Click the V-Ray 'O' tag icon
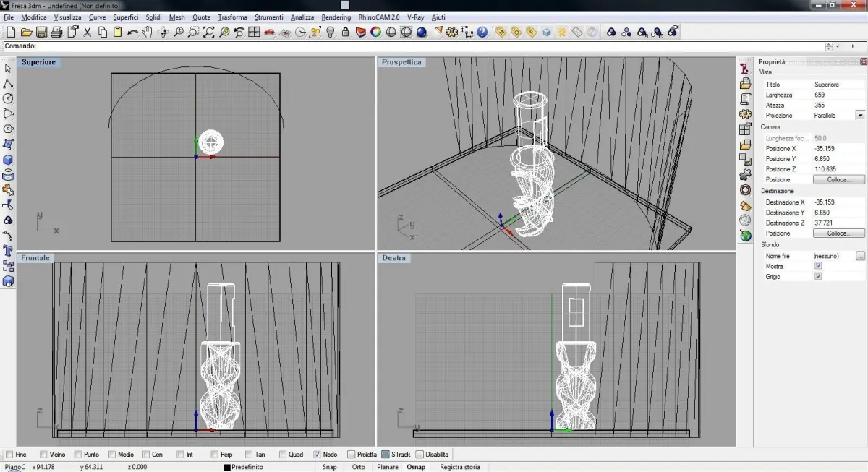 [516, 32]
